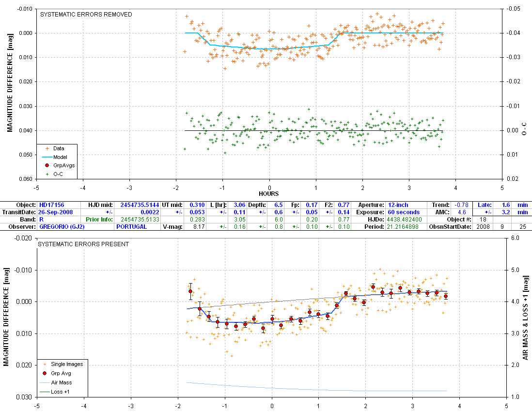532x412 pixels.
Task: Select the transit date 26-Sep-2008
Action: point(56,212)
